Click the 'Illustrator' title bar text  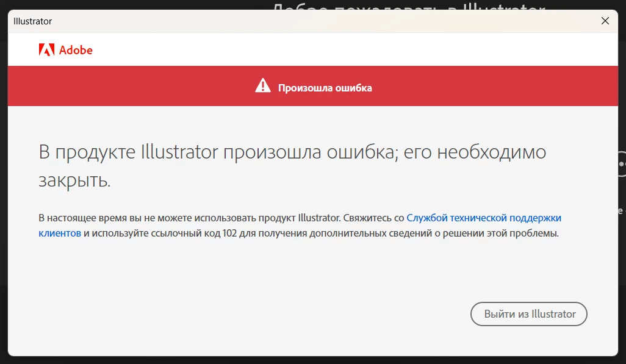point(33,21)
